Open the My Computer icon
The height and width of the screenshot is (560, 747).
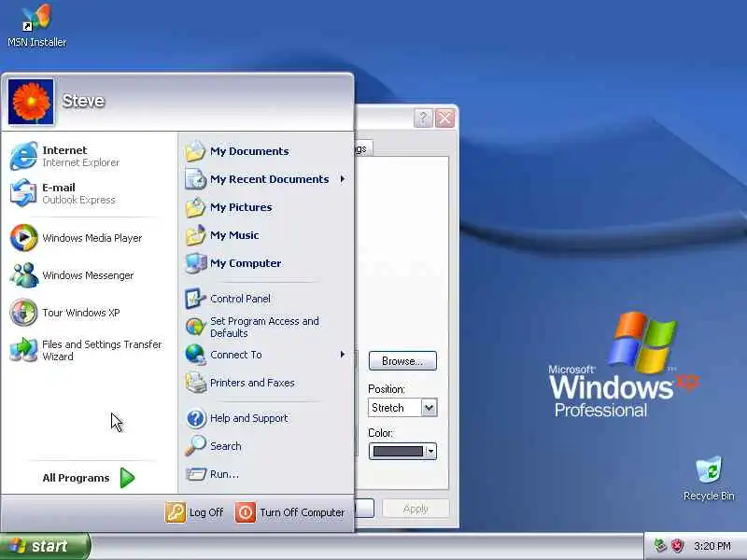[195, 263]
